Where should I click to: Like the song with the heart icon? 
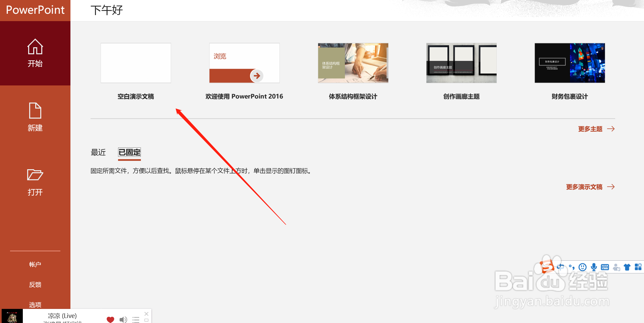(x=110, y=320)
